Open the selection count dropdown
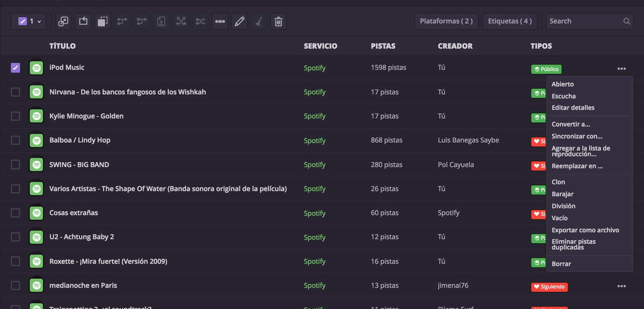The height and width of the screenshot is (309, 644). coord(29,21)
